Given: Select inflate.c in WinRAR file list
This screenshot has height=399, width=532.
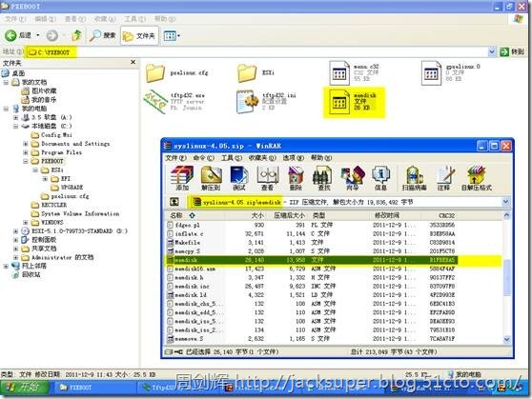Looking at the screenshot, I should 189,233.
